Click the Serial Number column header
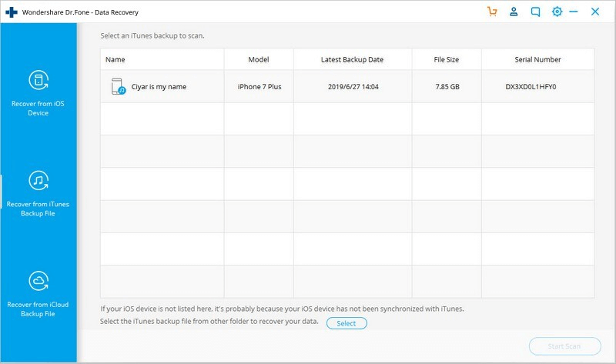 tap(537, 59)
